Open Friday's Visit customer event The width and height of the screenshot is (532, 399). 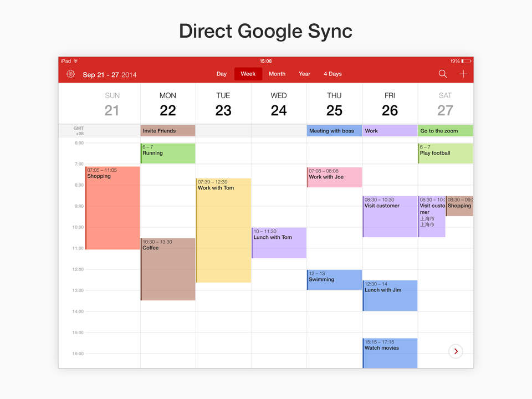390,217
